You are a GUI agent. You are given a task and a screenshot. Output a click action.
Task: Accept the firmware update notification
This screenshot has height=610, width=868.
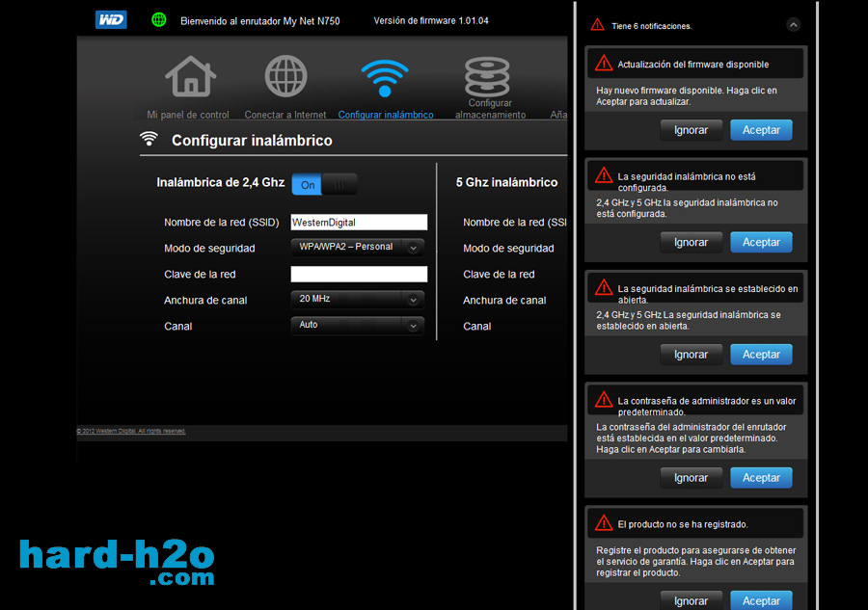pyautogui.click(x=761, y=130)
